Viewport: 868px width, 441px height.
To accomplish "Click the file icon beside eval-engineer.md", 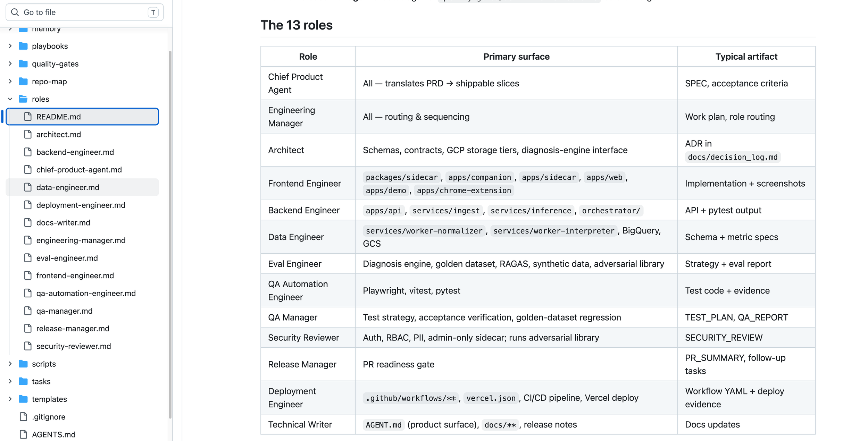I will 28,258.
